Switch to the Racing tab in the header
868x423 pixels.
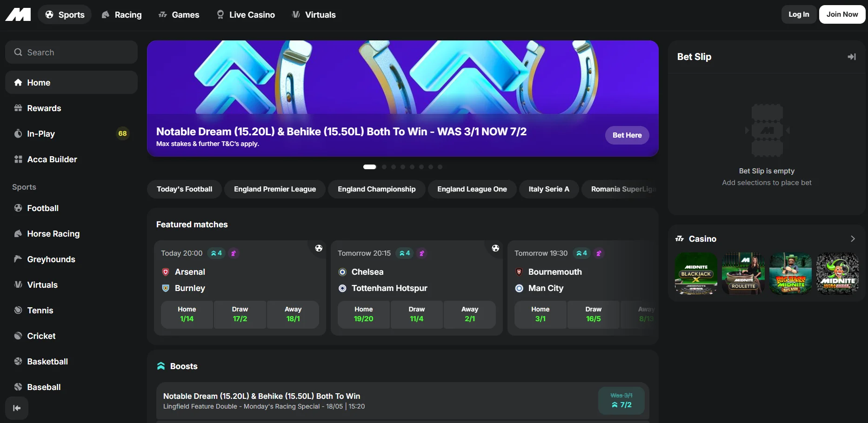(121, 14)
